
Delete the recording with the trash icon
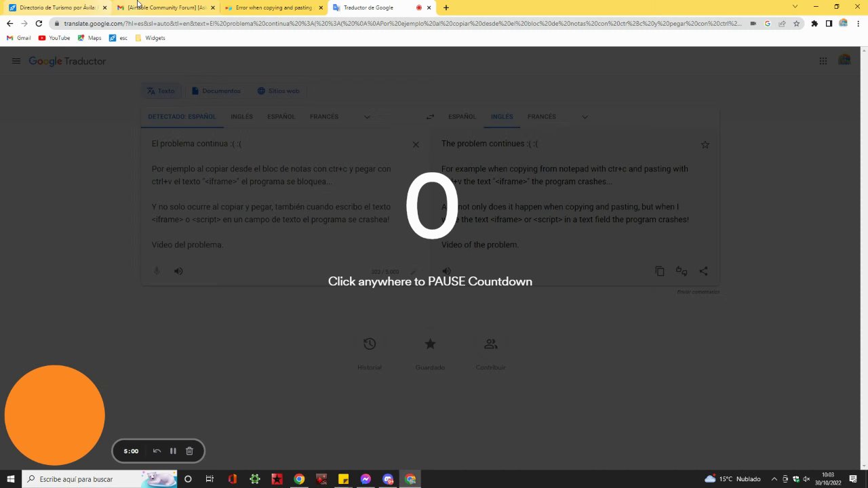coord(189,451)
